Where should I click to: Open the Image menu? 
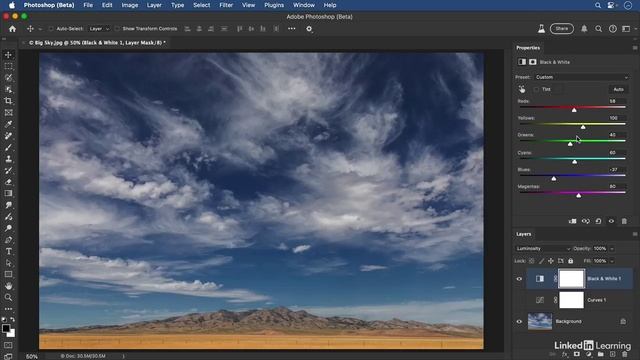pos(129,5)
